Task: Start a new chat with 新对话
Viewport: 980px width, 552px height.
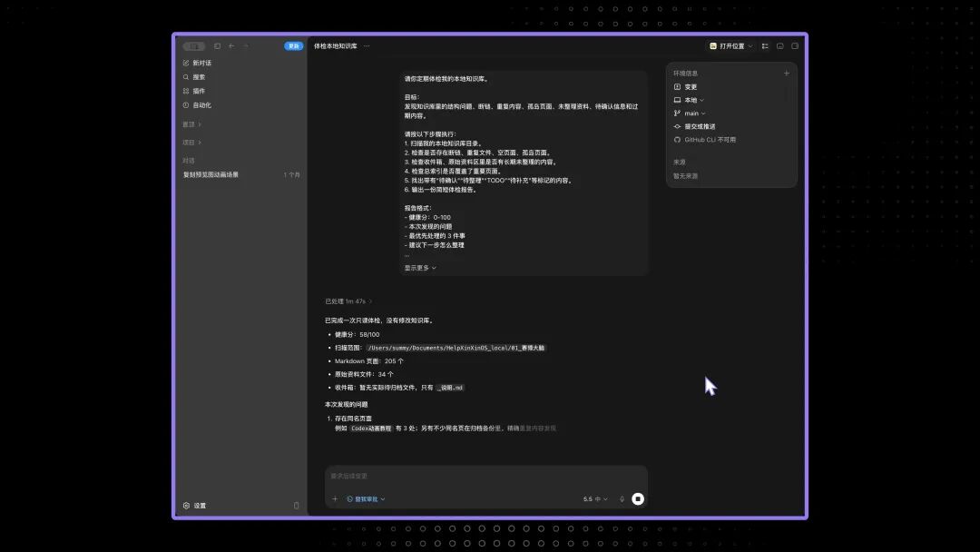Action: point(198,64)
